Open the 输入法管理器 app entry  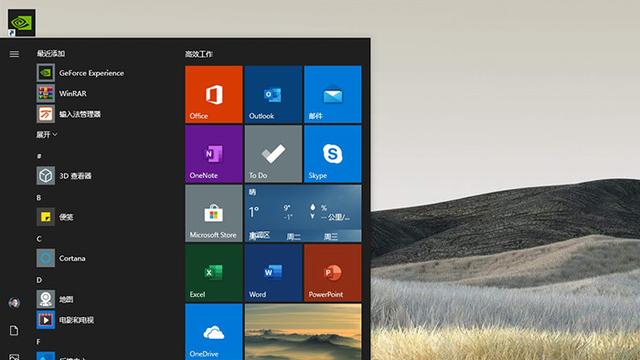pyautogui.click(x=69, y=114)
